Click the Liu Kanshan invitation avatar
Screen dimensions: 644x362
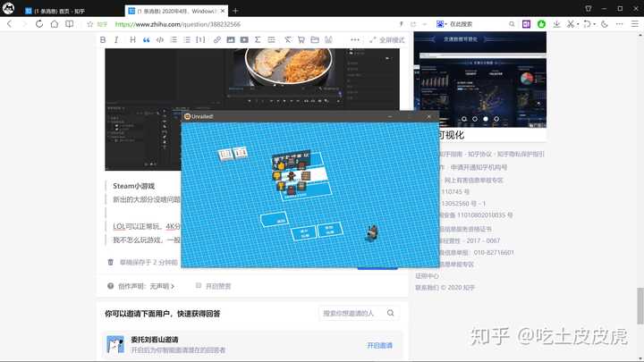click(115, 344)
